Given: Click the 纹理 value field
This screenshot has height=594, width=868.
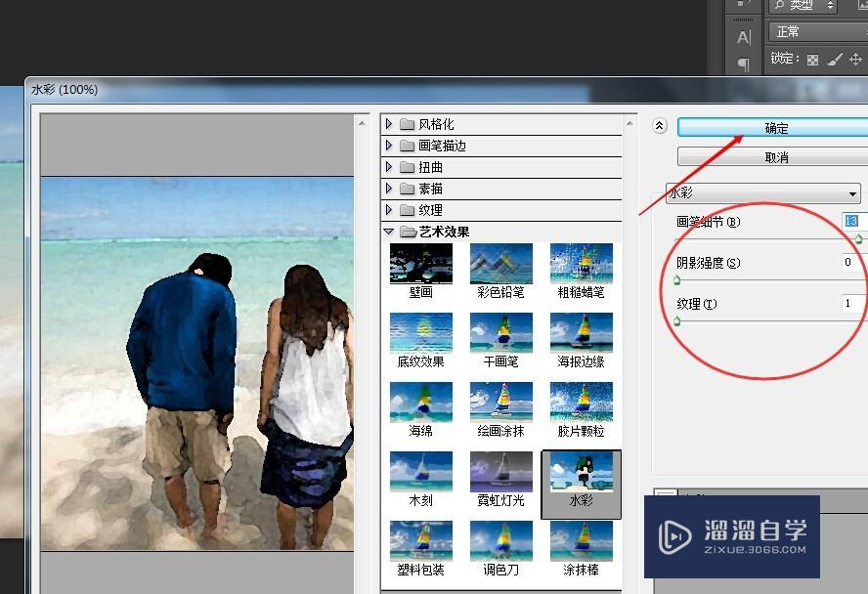Looking at the screenshot, I should click(x=854, y=303).
